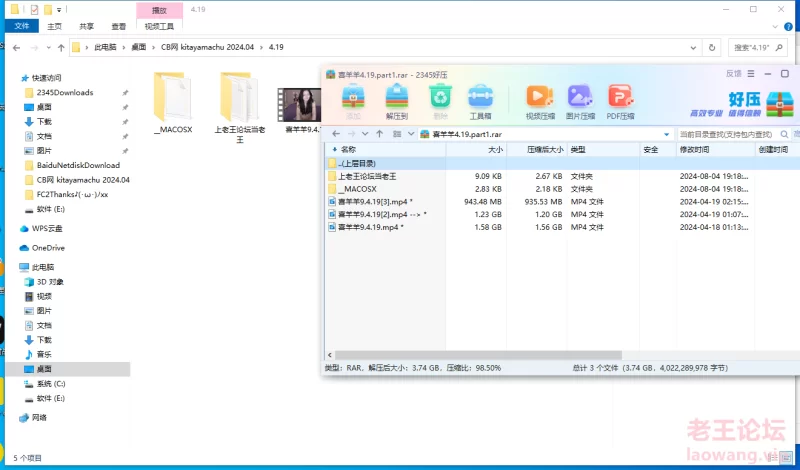The height and width of the screenshot is (470, 800).
Task: Sort the archive list by the 名称 column
Action: click(x=386, y=150)
